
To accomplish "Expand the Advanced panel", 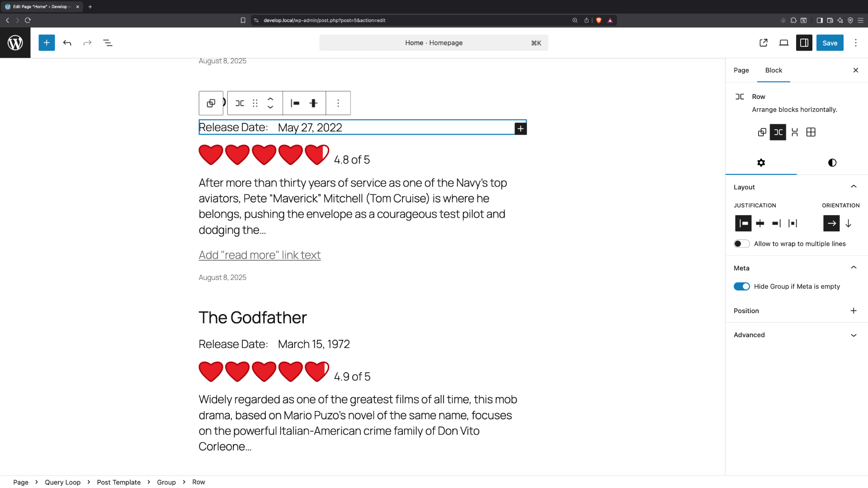I will coord(796,335).
